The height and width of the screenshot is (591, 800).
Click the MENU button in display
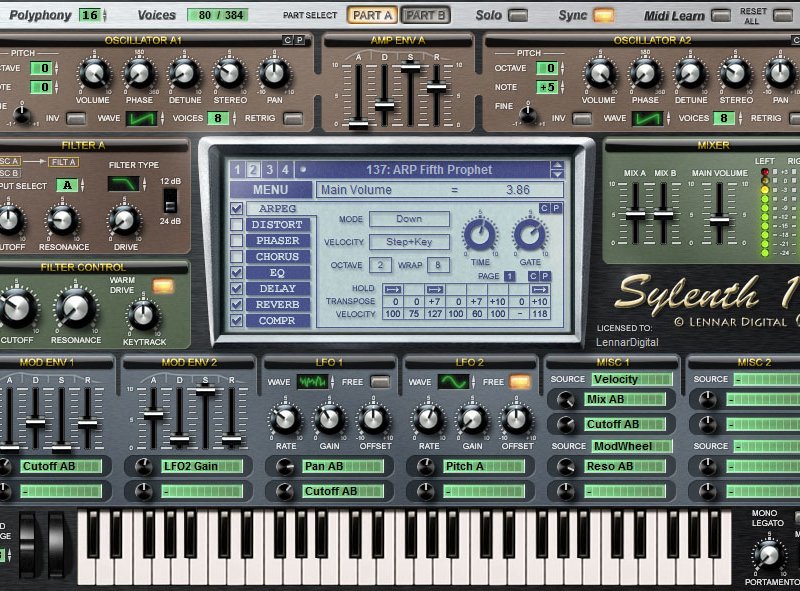270,190
